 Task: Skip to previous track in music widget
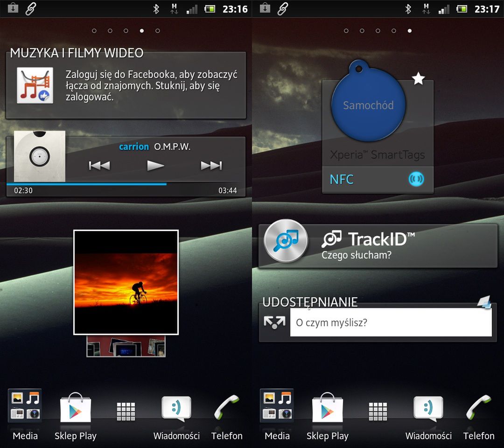point(99,166)
